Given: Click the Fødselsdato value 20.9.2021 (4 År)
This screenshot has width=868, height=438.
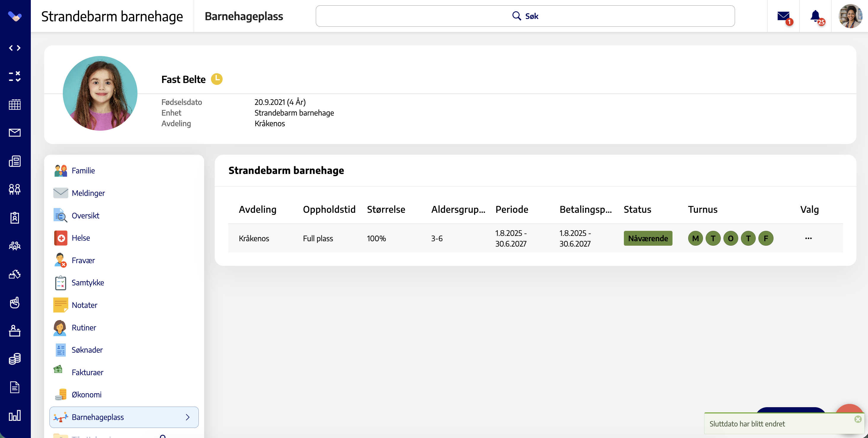Looking at the screenshot, I should coord(280,102).
